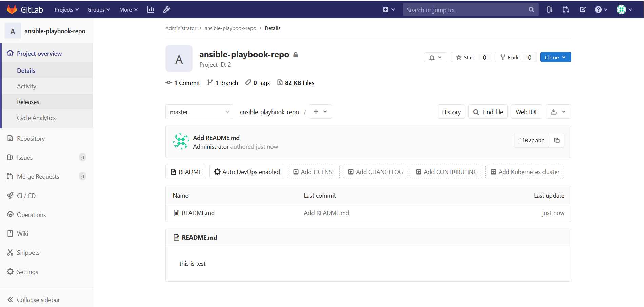
Task: Click the Snippets scissors icon
Action: coord(10,252)
